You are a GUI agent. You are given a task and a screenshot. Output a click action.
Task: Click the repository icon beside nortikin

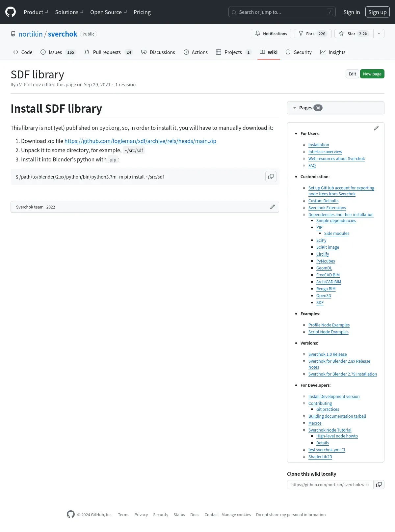click(13, 34)
